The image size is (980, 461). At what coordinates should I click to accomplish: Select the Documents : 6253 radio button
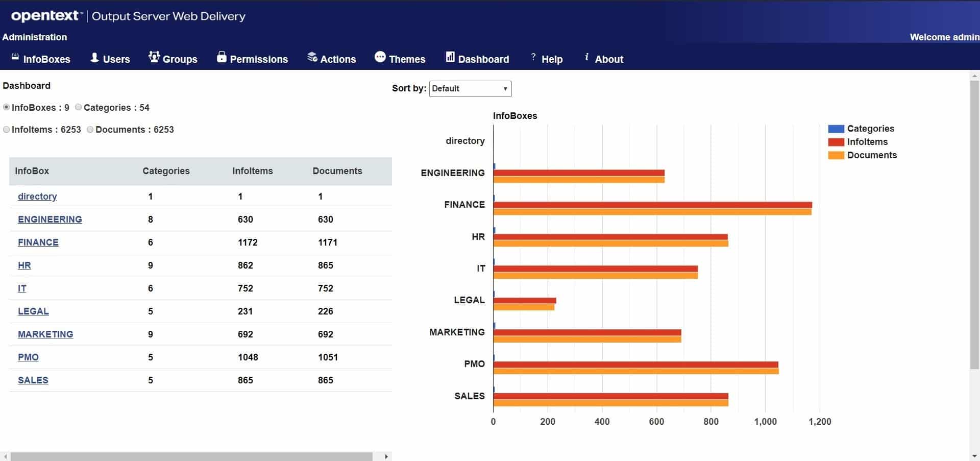[x=90, y=129]
